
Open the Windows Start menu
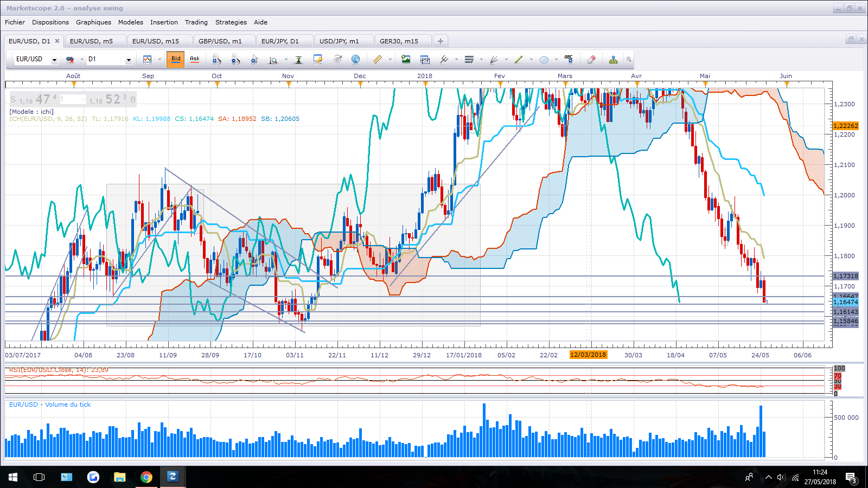point(13,477)
